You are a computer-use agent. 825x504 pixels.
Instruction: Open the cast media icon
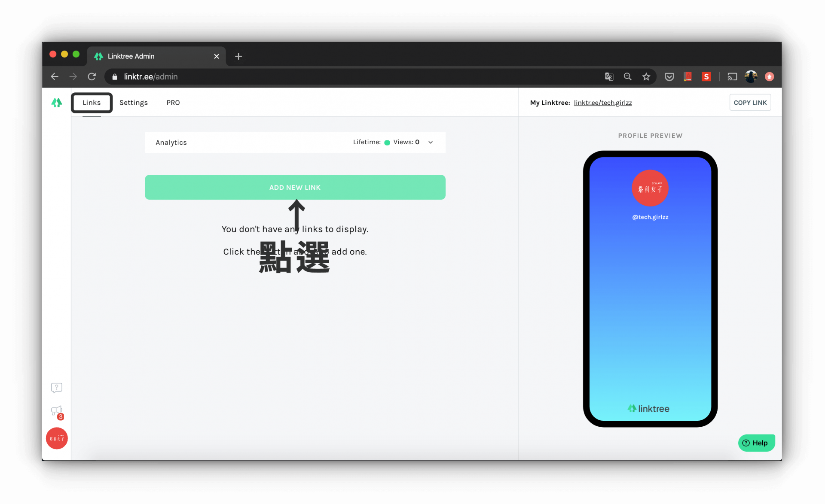(x=732, y=76)
